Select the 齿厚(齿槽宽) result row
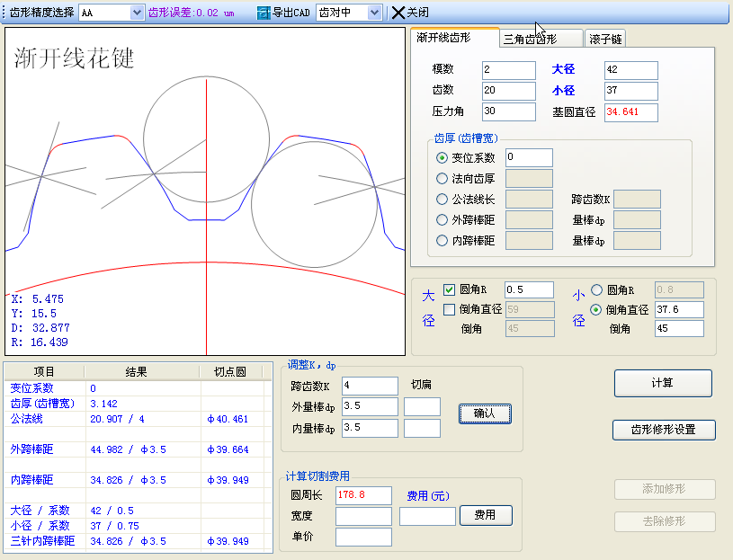This screenshot has height=560, width=733. point(138,404)
